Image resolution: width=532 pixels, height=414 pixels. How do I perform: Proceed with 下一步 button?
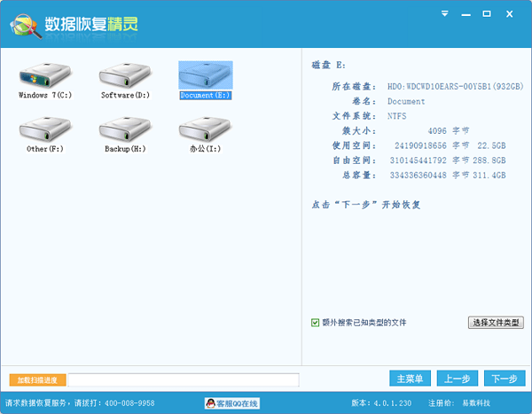(x=504, y=379)
